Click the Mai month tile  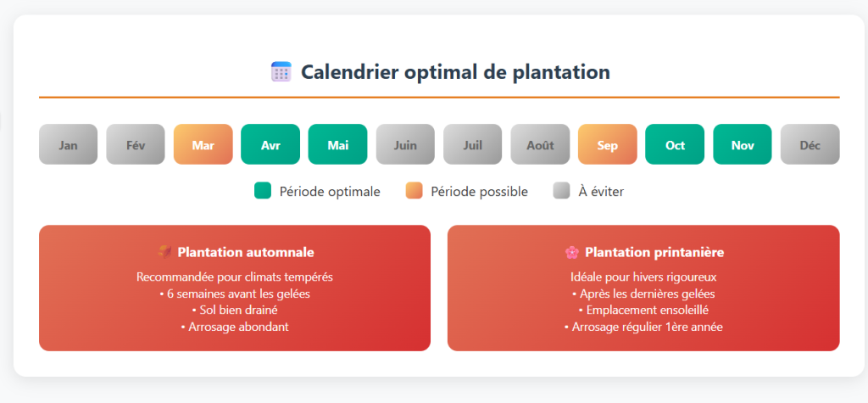tap(337, 144)
